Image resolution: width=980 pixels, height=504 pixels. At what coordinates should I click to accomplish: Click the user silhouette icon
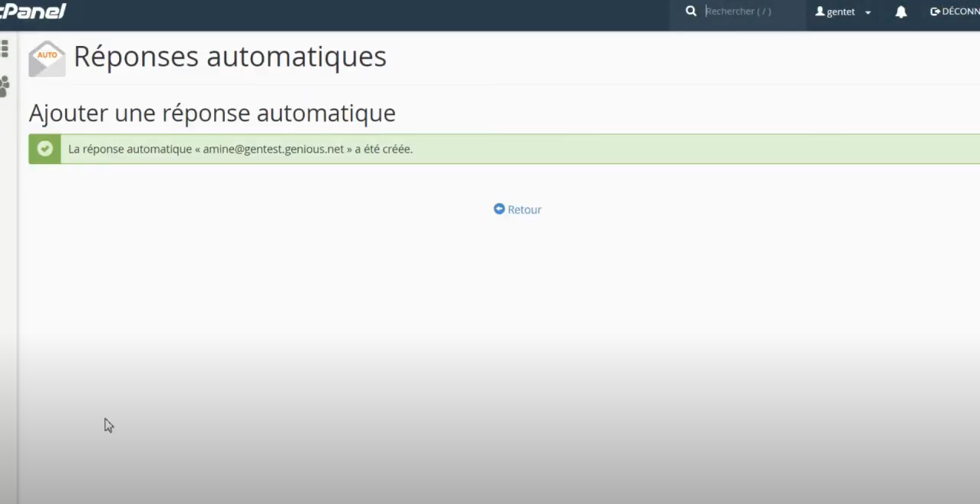(x=820, y=12)
